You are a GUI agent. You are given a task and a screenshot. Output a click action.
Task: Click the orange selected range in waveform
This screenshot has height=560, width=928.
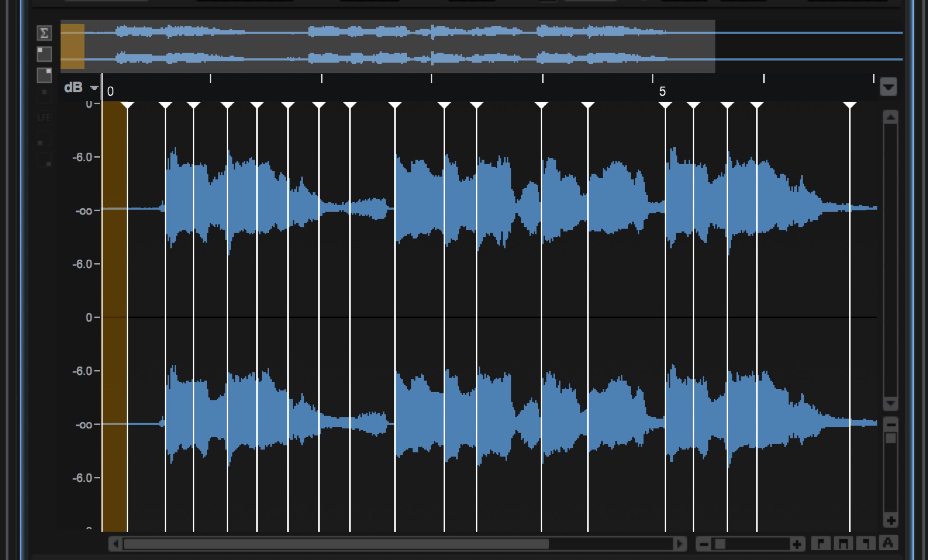(115, 316)
